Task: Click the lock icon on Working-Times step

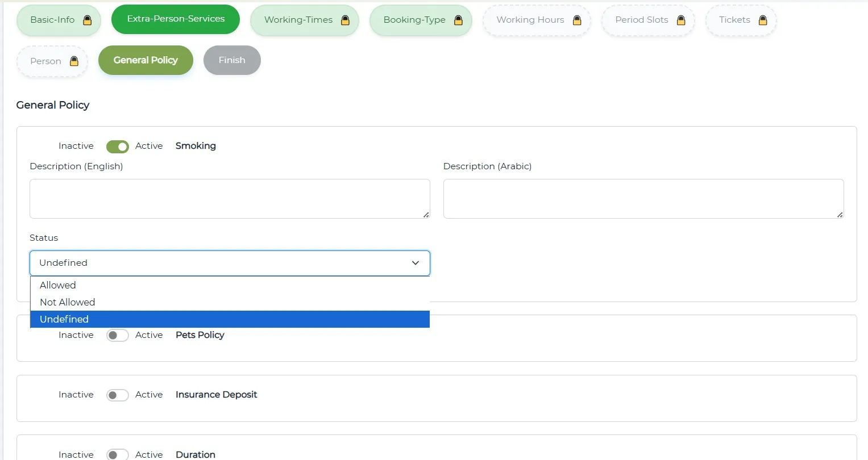Action: coord(345,20)
